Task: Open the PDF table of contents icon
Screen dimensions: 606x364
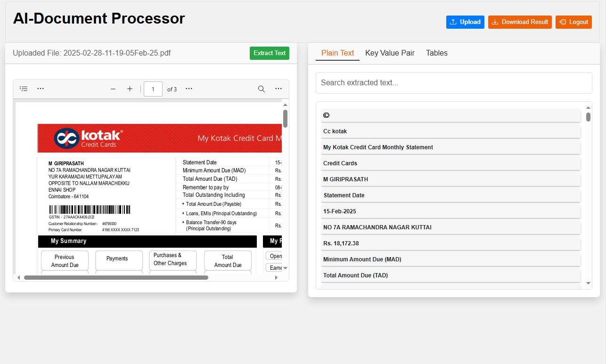Action: pos(24,89)
